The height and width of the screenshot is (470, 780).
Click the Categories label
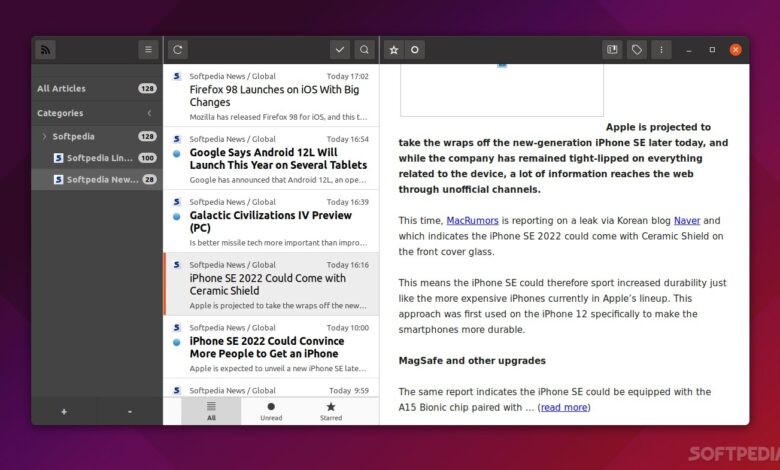[x=60, y=113]
